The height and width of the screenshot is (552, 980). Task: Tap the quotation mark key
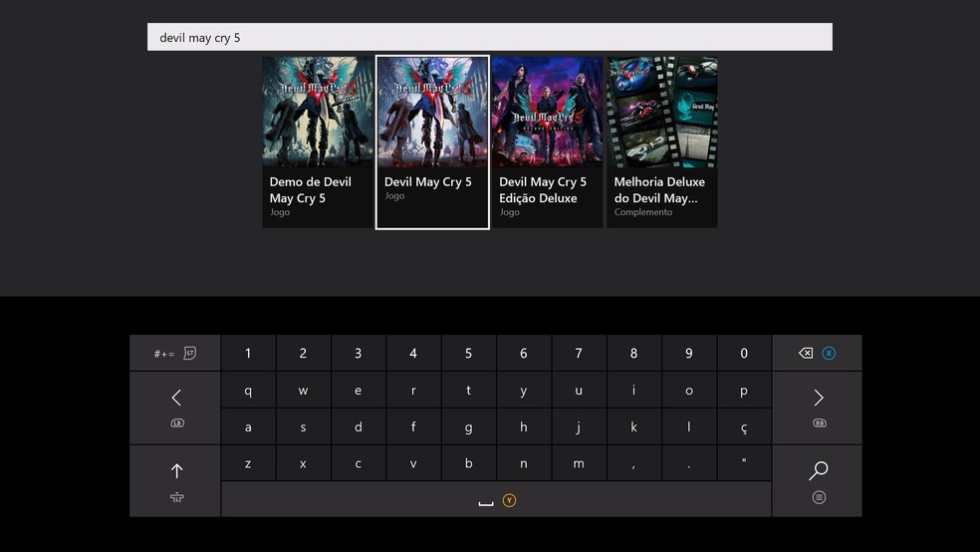[744, 463]
